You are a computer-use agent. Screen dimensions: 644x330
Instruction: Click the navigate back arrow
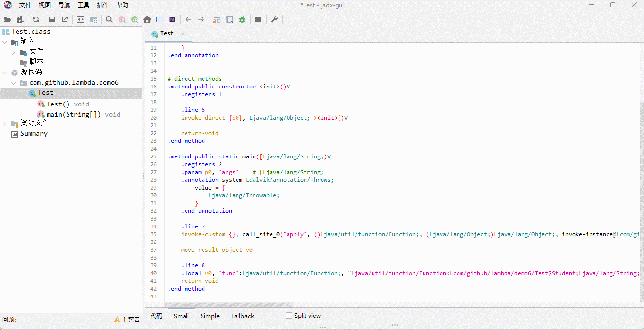click(188, 20)
